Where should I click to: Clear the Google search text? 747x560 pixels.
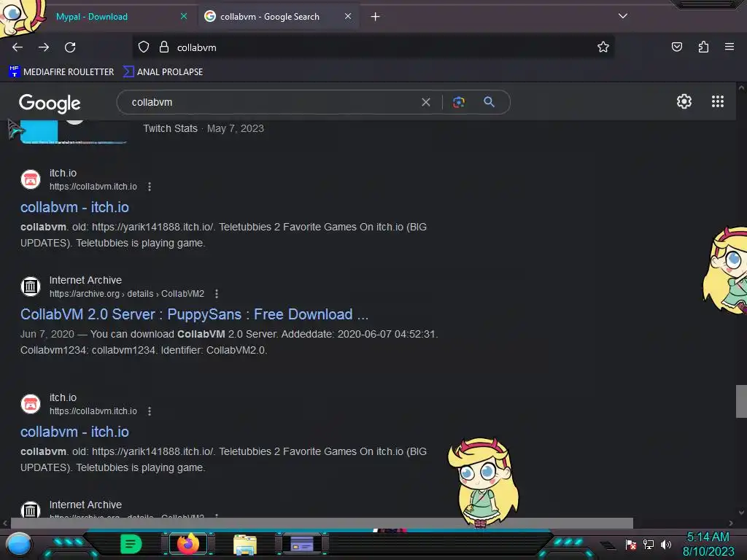[x=426, y=102]
